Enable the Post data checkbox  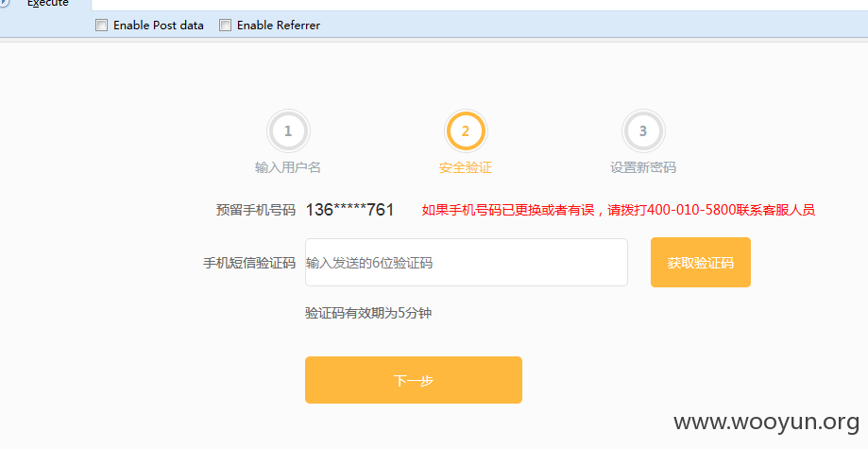pos(101,25)
